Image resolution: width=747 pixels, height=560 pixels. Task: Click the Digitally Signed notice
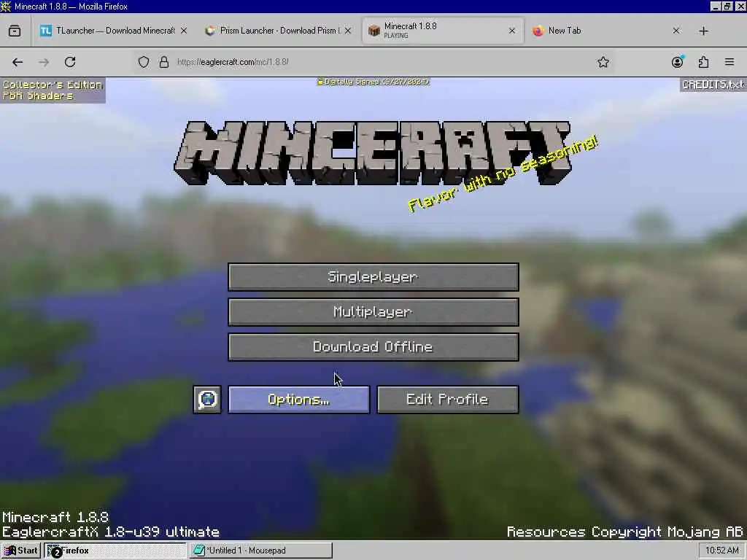pyautogui.click(x=373, y=82)
